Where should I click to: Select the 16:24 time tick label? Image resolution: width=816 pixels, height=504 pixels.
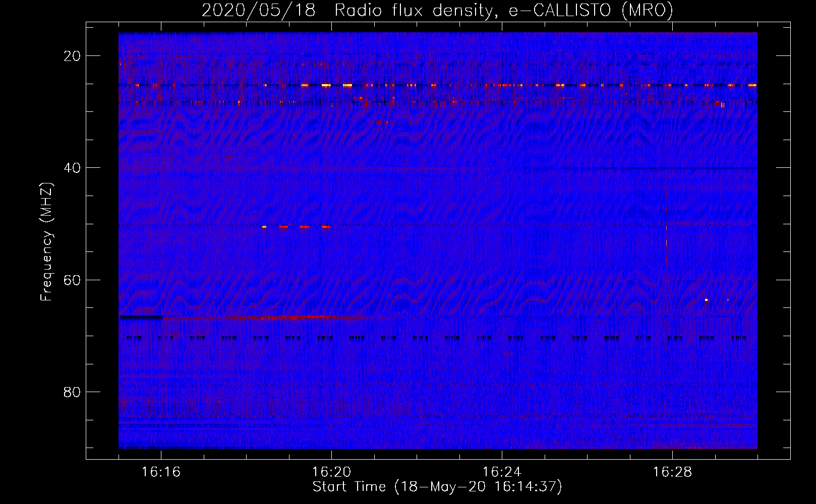point(502,472)
